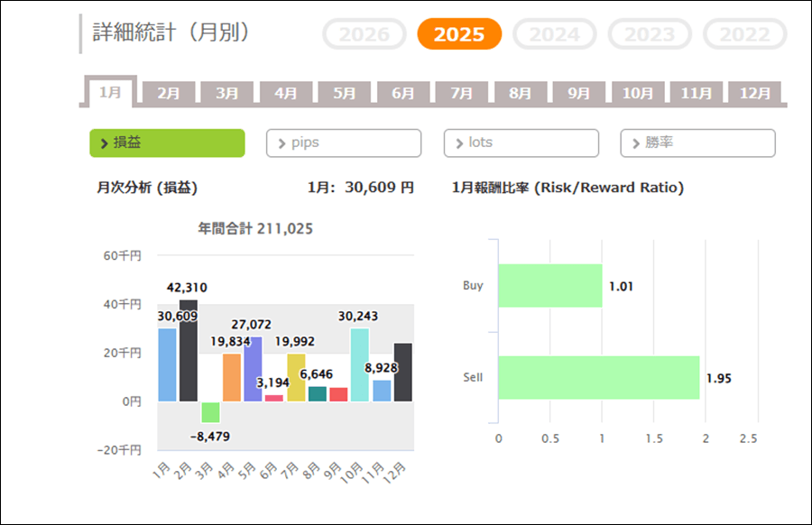Switch to year 2023
The image size is (812, 525).
tap(650, 34)
